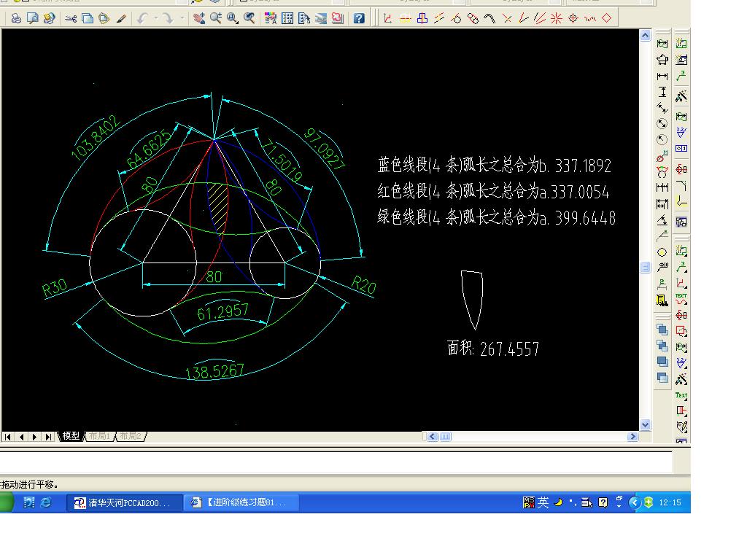Screen dimensions: 747x560
Task: Click the horizontal scrollbar right arrow
Action: click(632, 437)
